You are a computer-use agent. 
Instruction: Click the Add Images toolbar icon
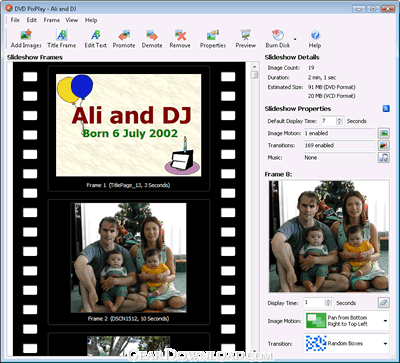[x=26, y=39]
